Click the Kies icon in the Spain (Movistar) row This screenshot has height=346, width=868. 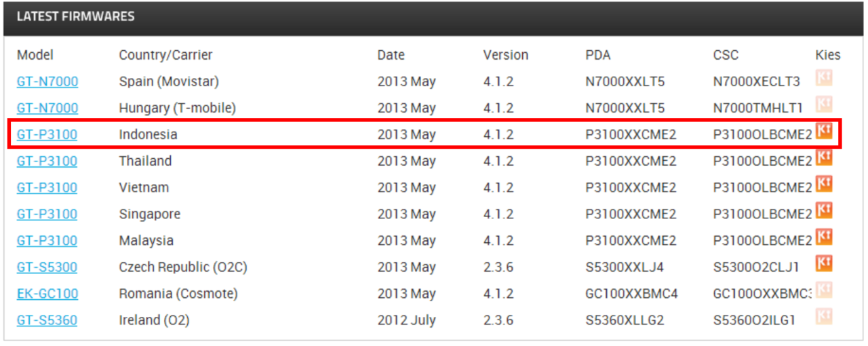[824, 78]
